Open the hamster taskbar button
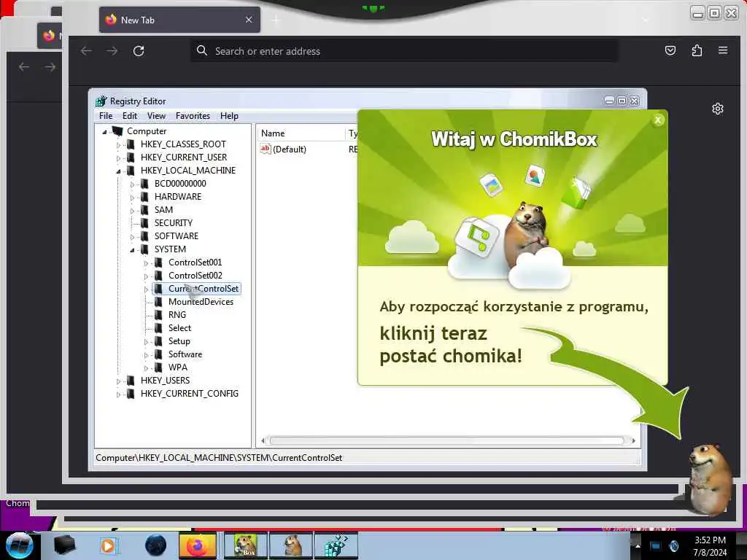Image resolution: width=747 pixels, height=560 pixels. [291, 545]
